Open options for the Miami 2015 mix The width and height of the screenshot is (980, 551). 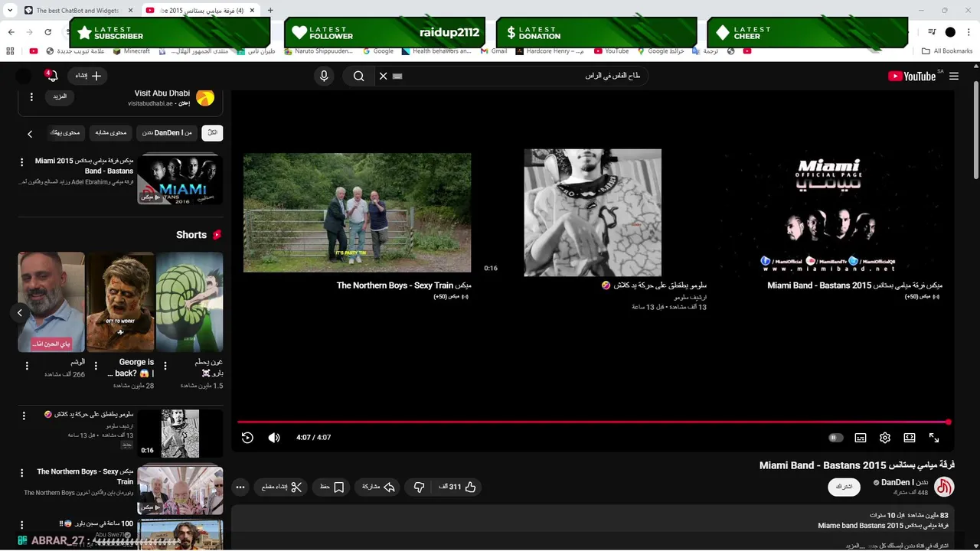click(23, 162)
